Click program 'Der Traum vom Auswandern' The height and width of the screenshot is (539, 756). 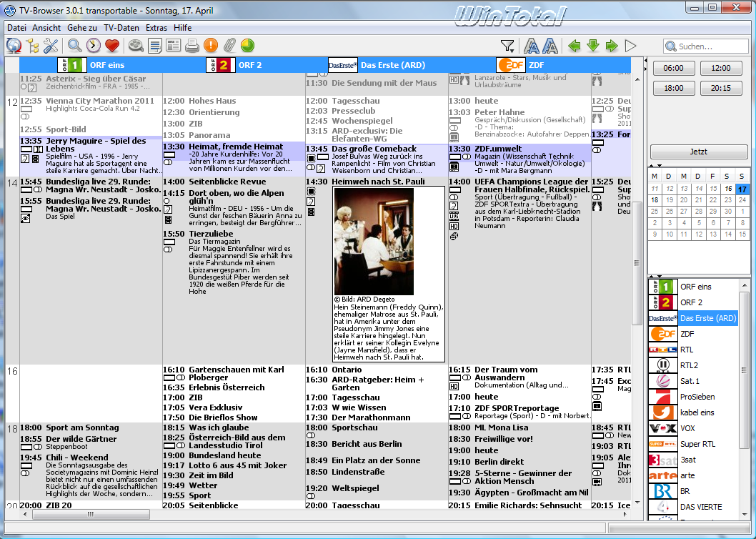[x=519, y=377]
